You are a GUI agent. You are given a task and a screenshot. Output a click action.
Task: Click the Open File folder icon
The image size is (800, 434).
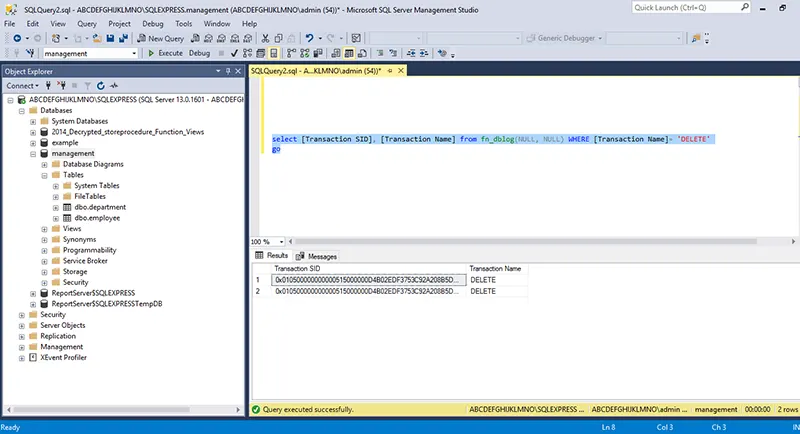[97, 38]
